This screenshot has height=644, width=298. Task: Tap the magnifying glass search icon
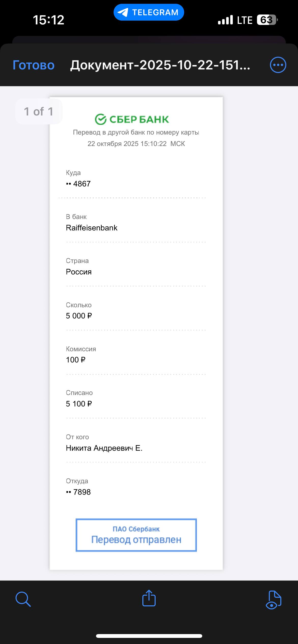23,599
